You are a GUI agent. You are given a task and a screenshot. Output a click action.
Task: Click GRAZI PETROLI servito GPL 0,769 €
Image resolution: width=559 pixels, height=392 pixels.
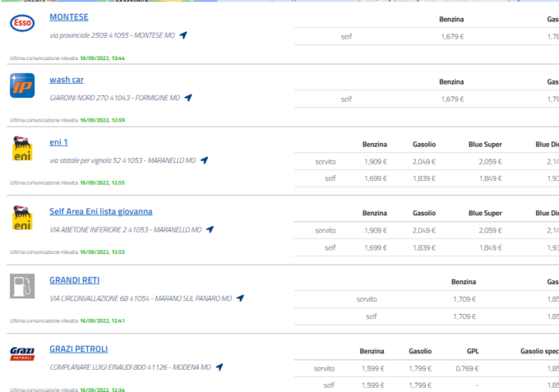point(467,368)
